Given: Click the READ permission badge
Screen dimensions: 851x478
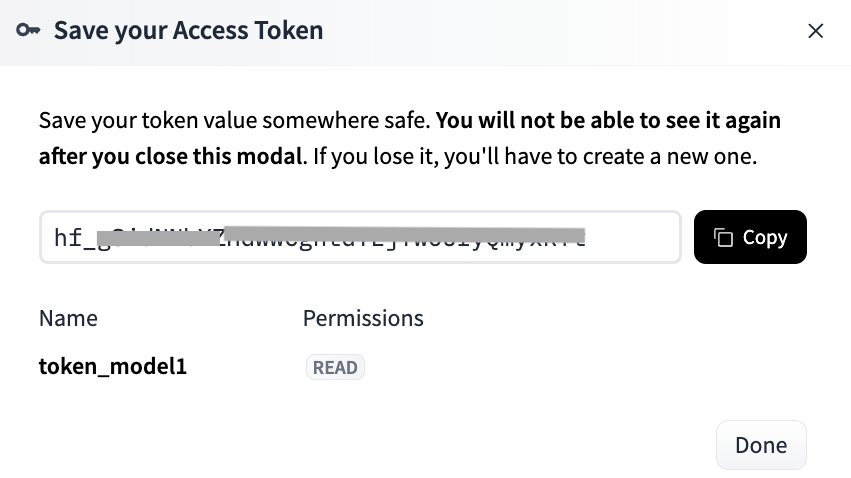Looking at the screenshot, I should click(335, 367).
